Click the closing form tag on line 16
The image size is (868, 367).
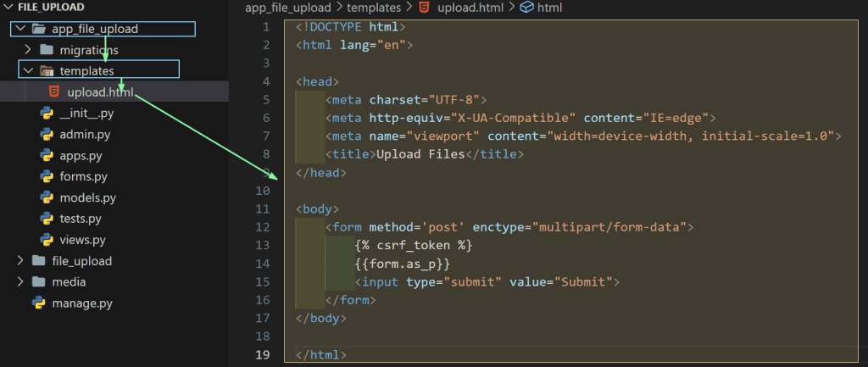click(351, 300)
